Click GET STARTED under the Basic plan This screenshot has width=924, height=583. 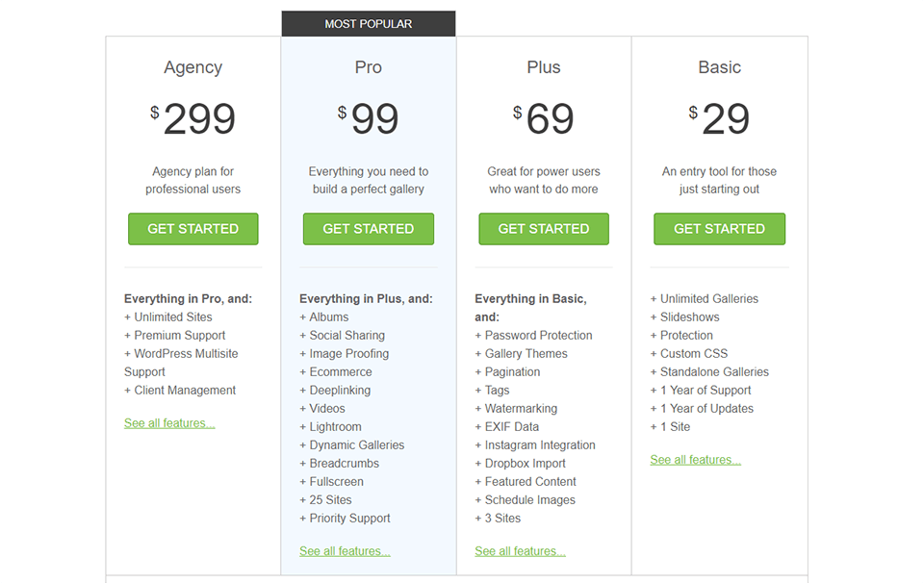coord(719,229)
